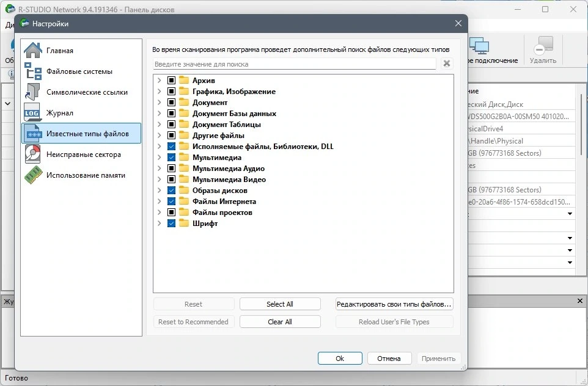Click the Мультимедиа Видео folder icon
Screen dimensions: 588x386
point(184,179)
